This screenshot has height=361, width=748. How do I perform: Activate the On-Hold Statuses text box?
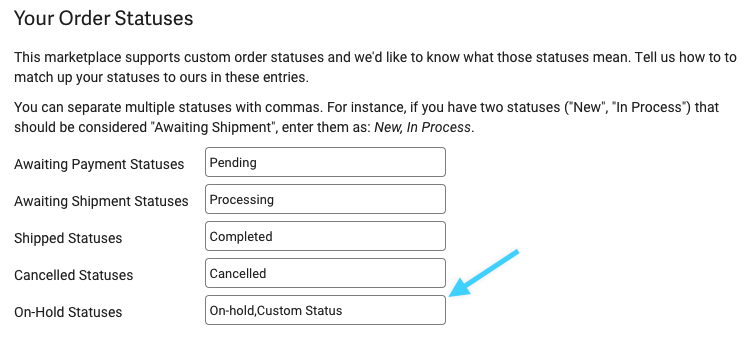(x=325, y=310)
